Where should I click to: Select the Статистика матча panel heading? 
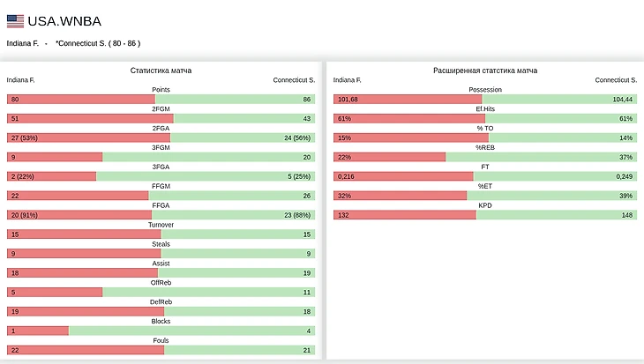pyautogui.click(x=161, y=70)
